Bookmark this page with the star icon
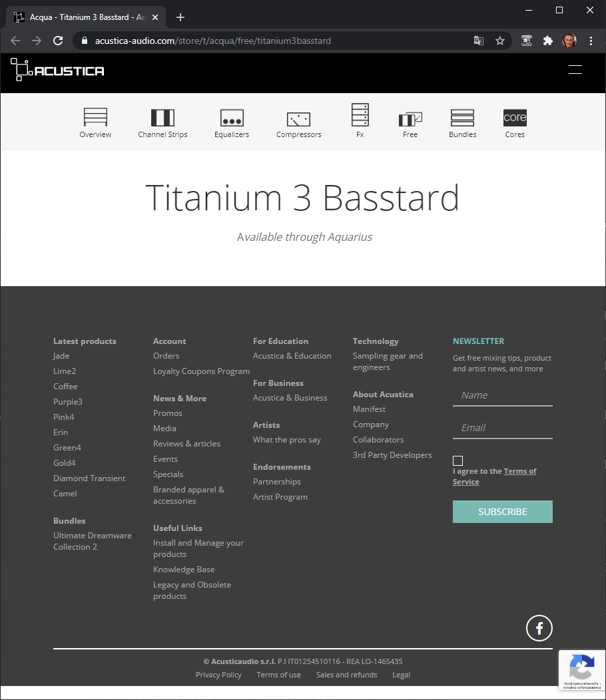Image resolution: width=606 pixels, height=700 pixels. coord(500,41)
